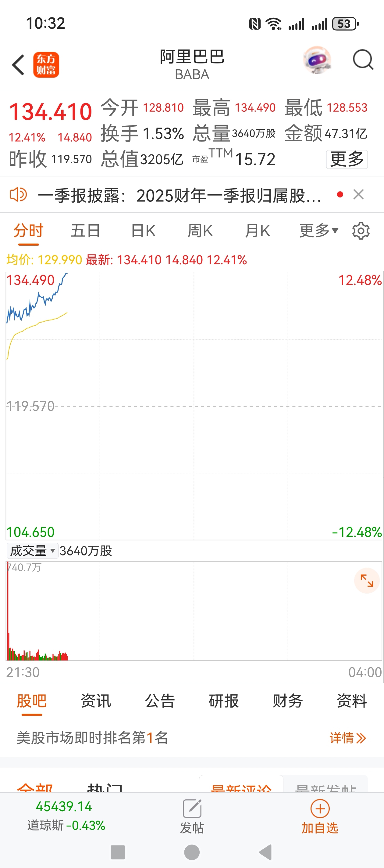The height and width of the screenshot is (868, 384).
Task: Tap the back arrow icon
Action: [x=18, y=65]
